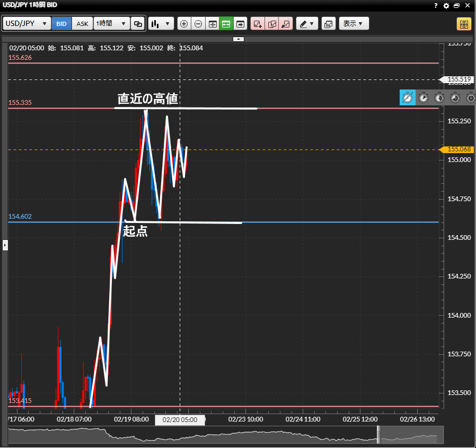Open the 表示 display menu
The height and width of the screenshot is (448, 476).
click(354, 24)
